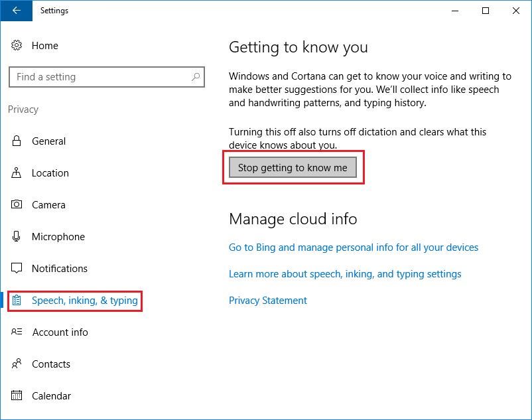This screenshot has height=420, width=532.
Task: Click the Camera icon in sidebar
Action: (17, 204)
